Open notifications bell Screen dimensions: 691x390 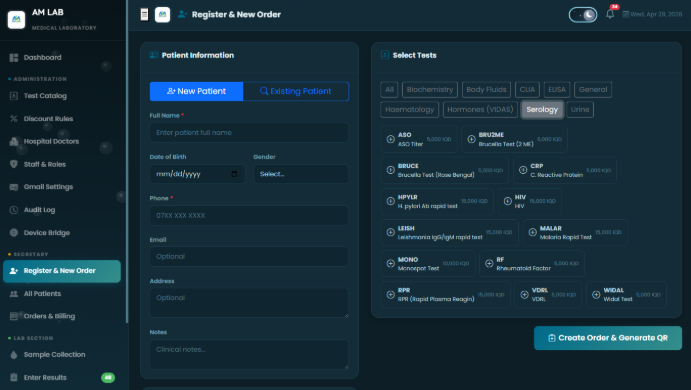(x=610, y=14)
